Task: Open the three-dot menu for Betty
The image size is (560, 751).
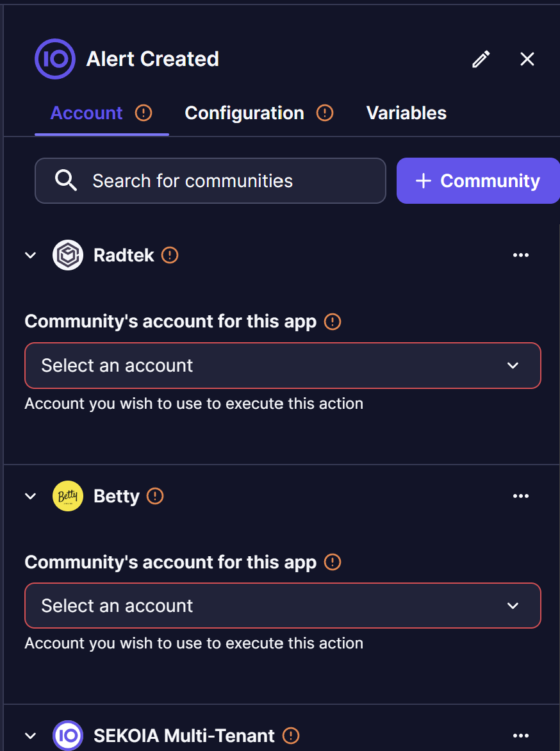Action: [521, 495]
